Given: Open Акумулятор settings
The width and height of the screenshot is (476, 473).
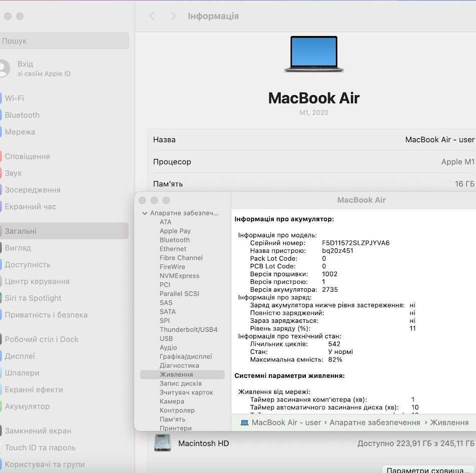Looking at the screenshot, I should [27, 406].
